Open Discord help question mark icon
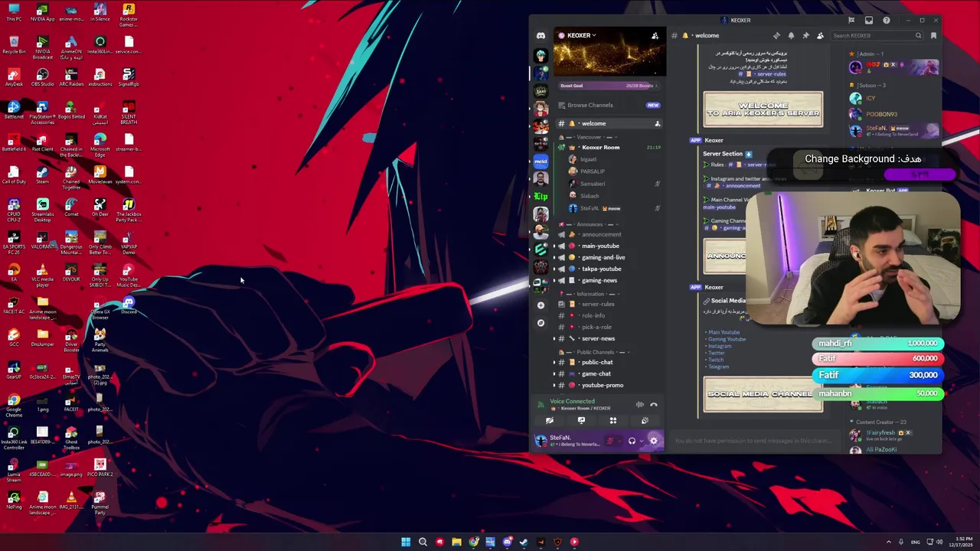 pyautogui.click(x=886, y=20)
